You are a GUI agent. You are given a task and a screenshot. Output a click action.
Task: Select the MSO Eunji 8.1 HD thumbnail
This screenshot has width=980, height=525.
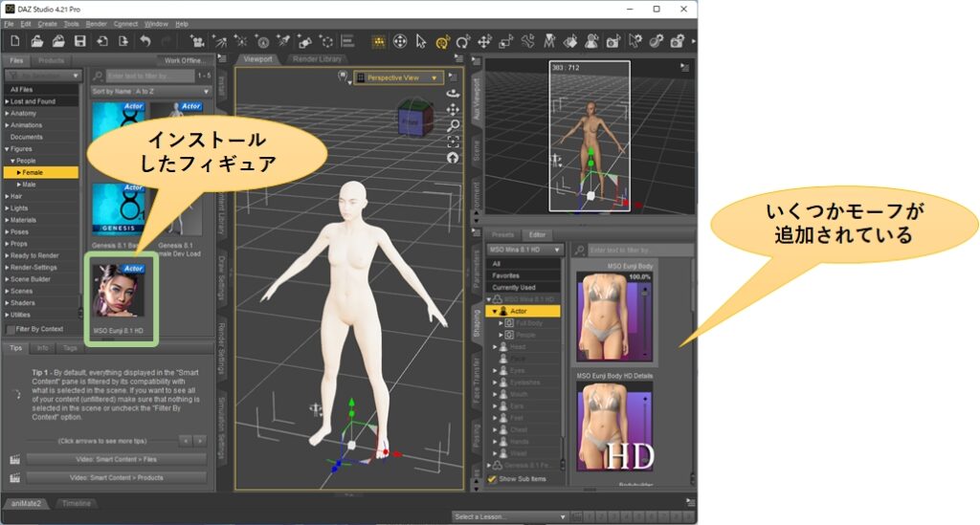[119, 294]
